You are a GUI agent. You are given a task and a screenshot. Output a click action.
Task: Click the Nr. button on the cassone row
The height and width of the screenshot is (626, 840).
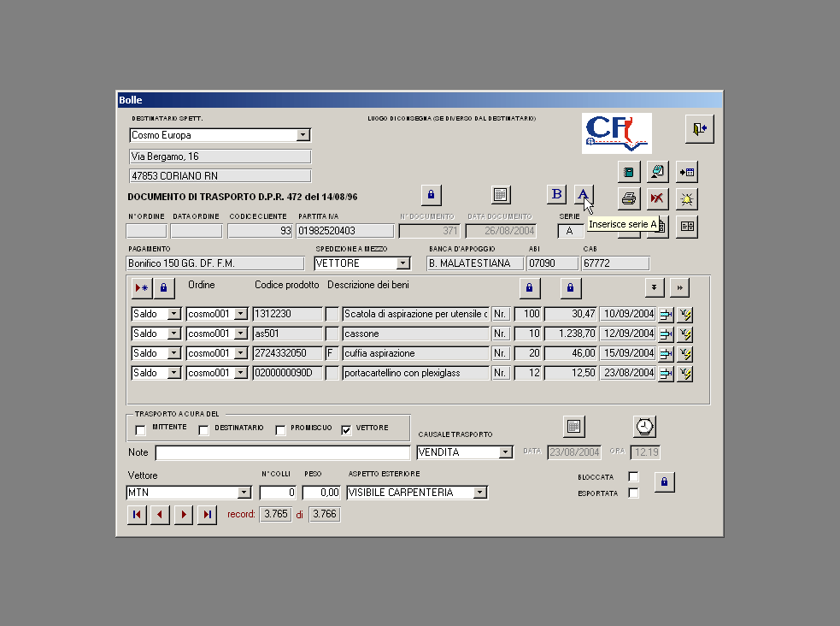500,334
